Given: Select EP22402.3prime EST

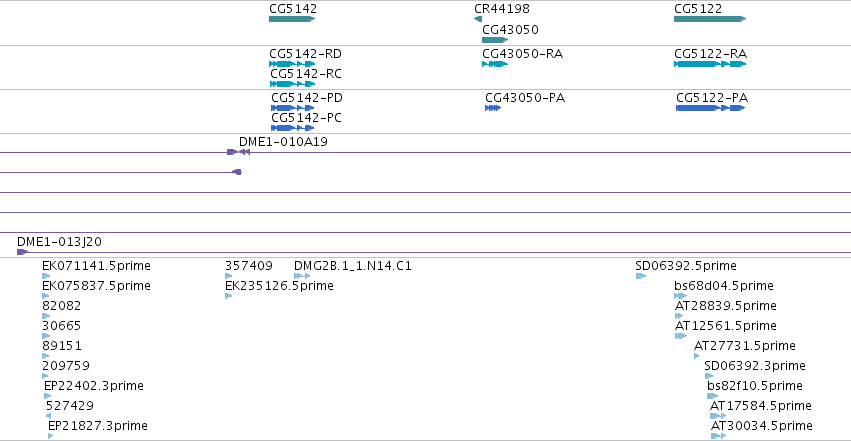Looking at the screenshot, I should pos(94,386).
